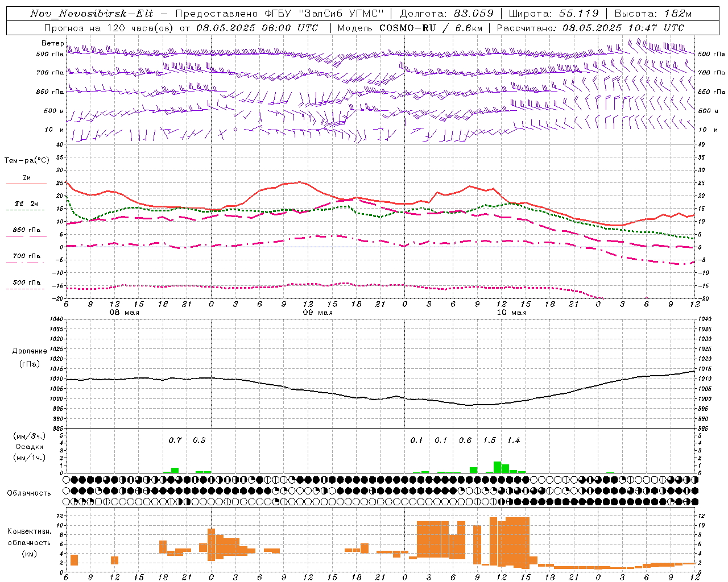Select the computed time Рассчитано: 08.05.2025 10:47 UTC
728x582 pixels.
(590, 28)
